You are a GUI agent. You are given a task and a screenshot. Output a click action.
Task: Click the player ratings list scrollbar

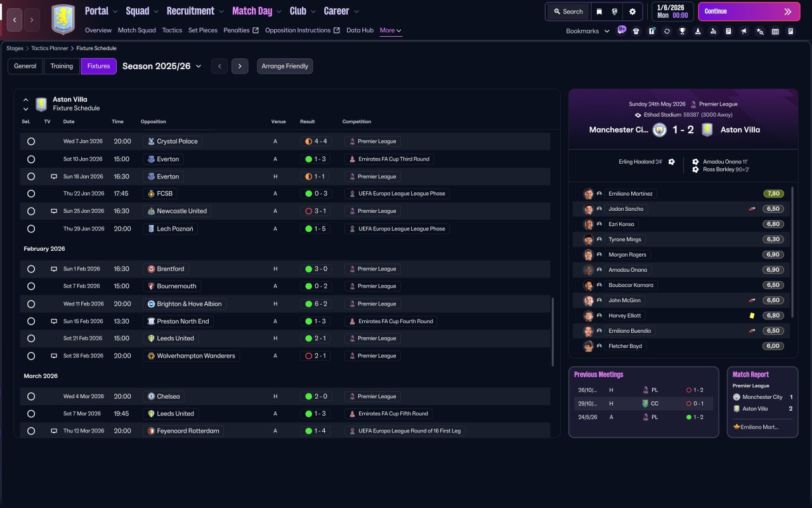coord(793,252)
